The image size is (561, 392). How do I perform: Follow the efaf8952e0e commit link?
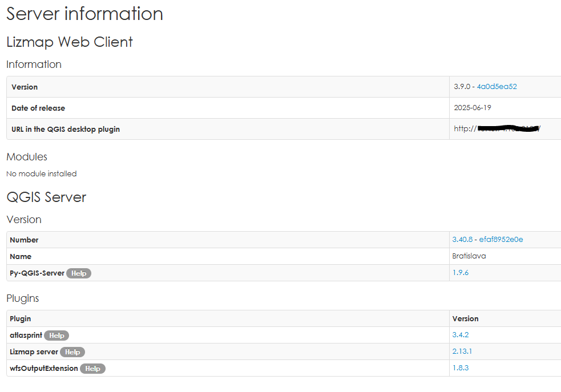pyautogui.click(x=501, y=239)
